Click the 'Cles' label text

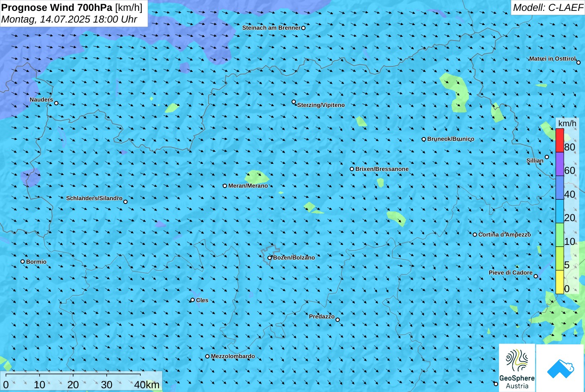[x=202, y=300]
